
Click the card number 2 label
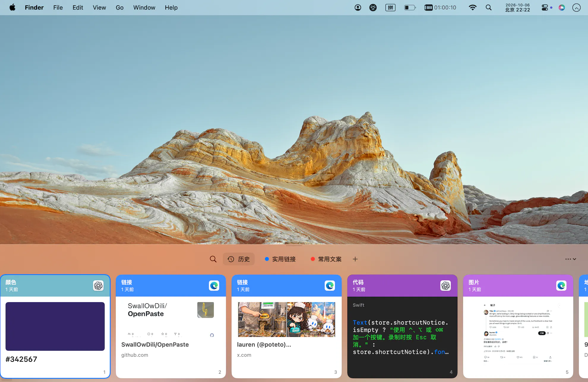[x=220, y=372]
